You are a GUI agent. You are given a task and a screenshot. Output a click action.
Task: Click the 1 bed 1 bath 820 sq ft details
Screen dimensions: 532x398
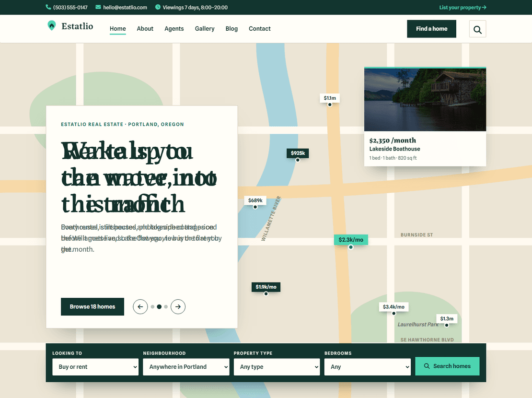(x=393, y=158)
